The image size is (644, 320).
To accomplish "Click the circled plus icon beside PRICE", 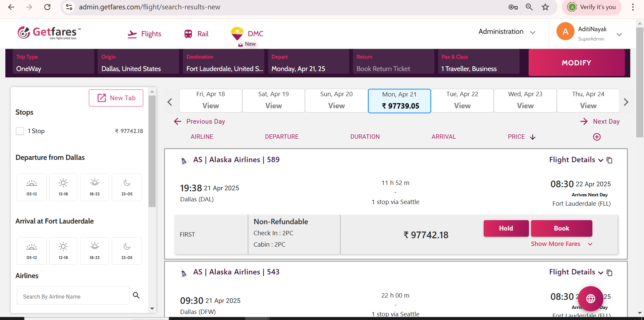I will click(x=597, y=137).
